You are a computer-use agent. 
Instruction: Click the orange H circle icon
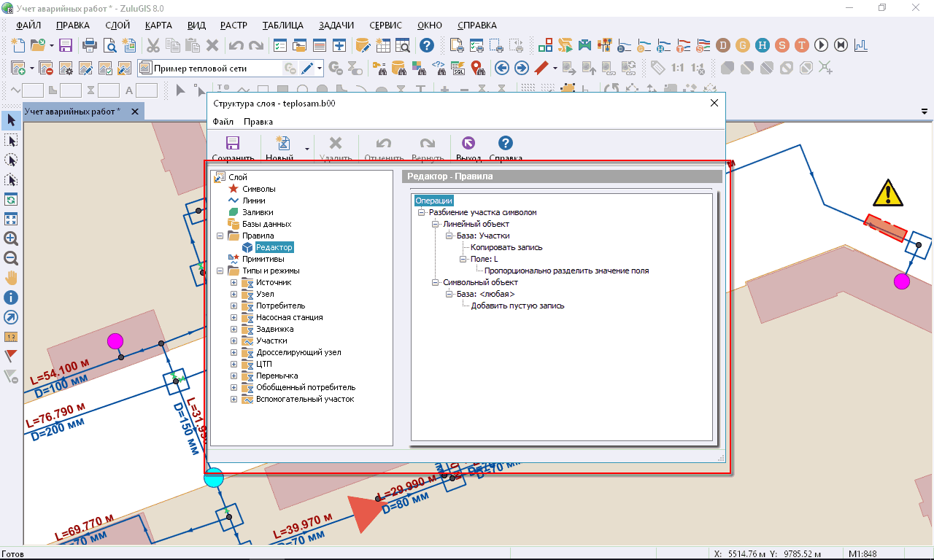[x=762, y=45]
